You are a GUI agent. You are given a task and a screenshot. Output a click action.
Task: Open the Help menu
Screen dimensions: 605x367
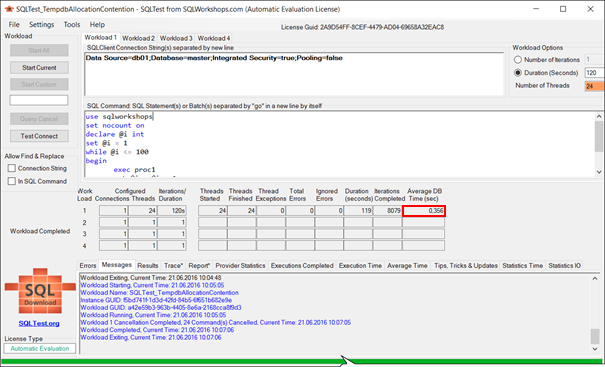pos(97,24)
